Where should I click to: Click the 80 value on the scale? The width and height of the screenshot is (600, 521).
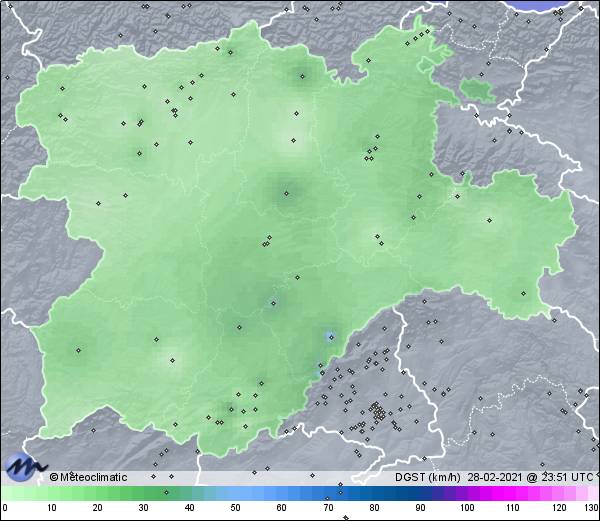point(374,508)
